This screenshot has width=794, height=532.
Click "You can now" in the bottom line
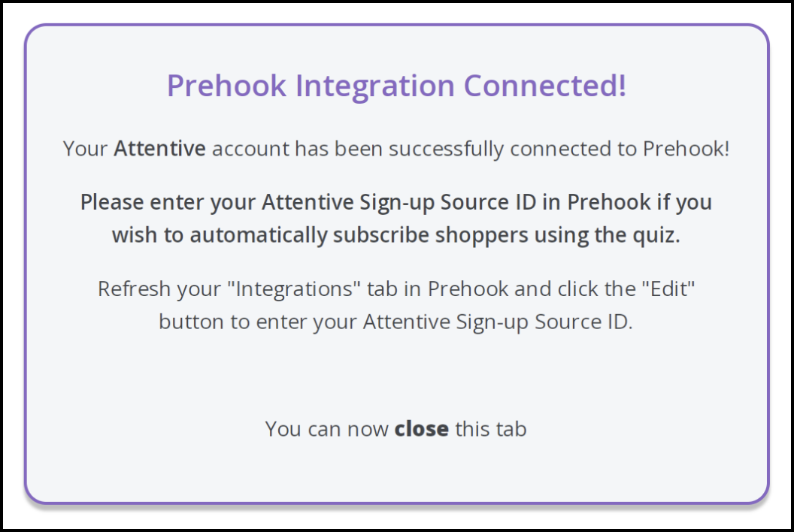click(327, 429)
